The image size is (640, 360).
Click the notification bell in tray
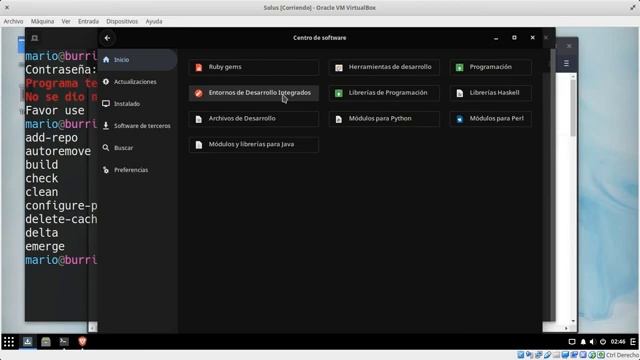click(583, 342)
